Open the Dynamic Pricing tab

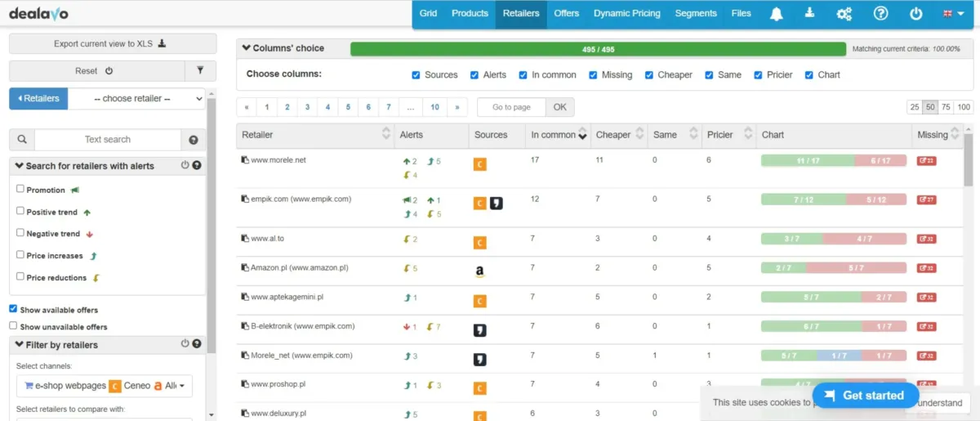tap(626, 13)
